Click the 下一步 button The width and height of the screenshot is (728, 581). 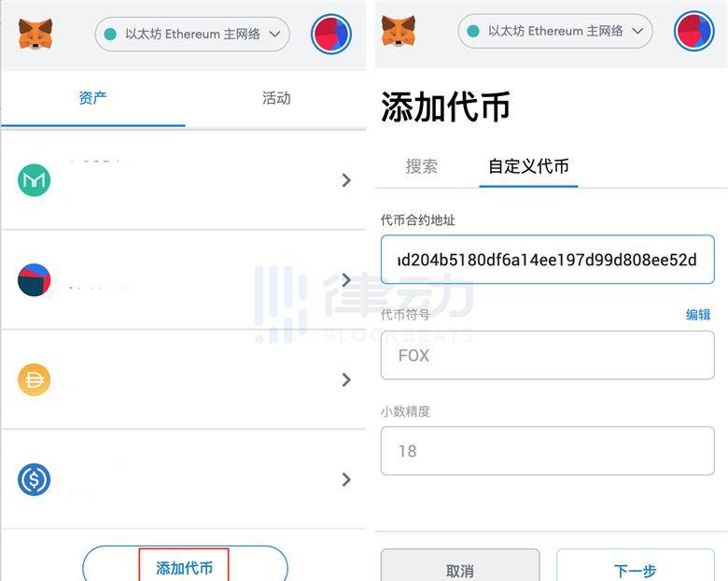(x=636, y=567)
